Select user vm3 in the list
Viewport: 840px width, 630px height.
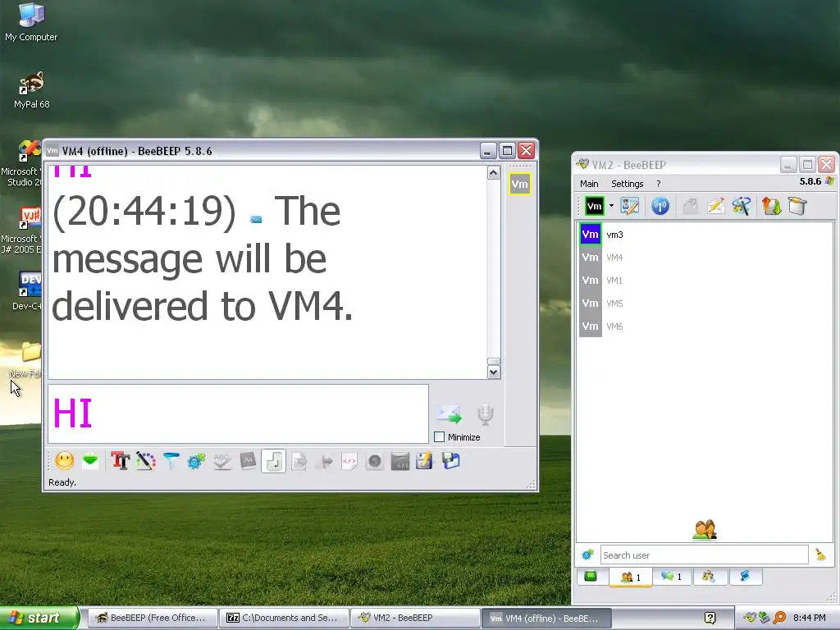point(705,235)
